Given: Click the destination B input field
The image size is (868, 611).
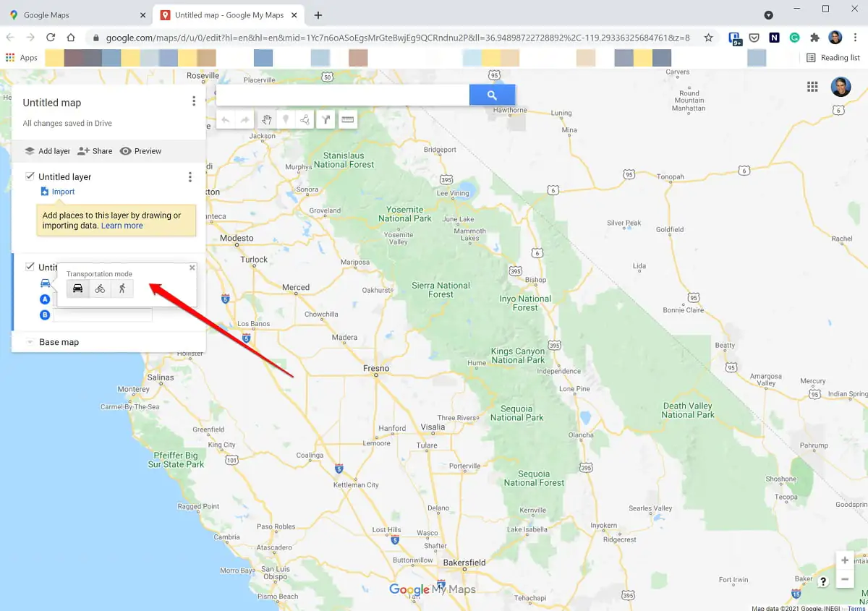Looking at the screenshot, I should (x=103, y=315).
